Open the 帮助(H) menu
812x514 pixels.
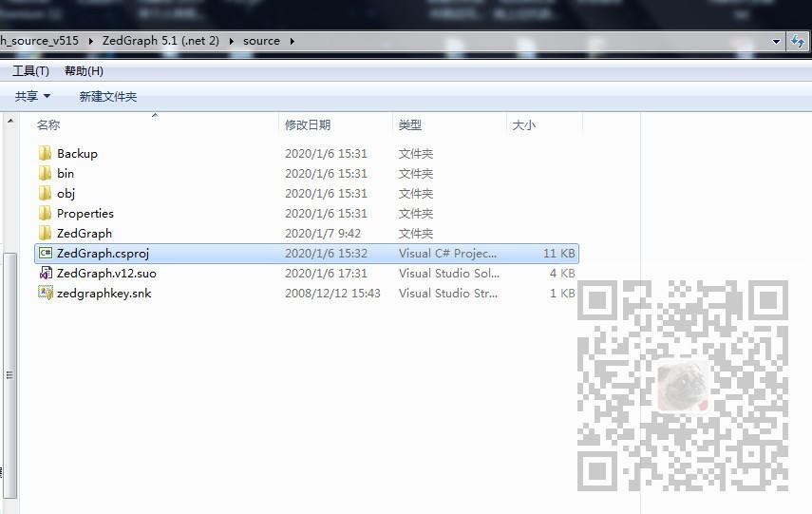tap(84, 71)
